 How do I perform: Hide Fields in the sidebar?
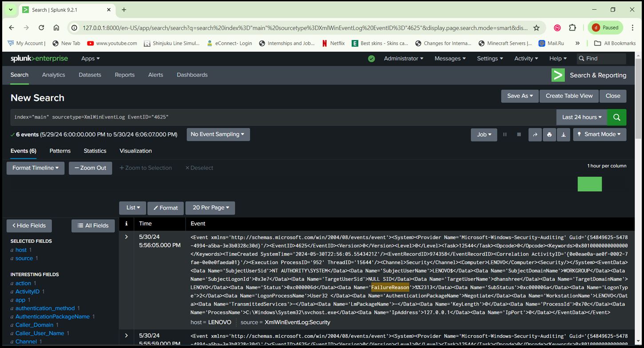pyautogui.click(x=29, y=226)
